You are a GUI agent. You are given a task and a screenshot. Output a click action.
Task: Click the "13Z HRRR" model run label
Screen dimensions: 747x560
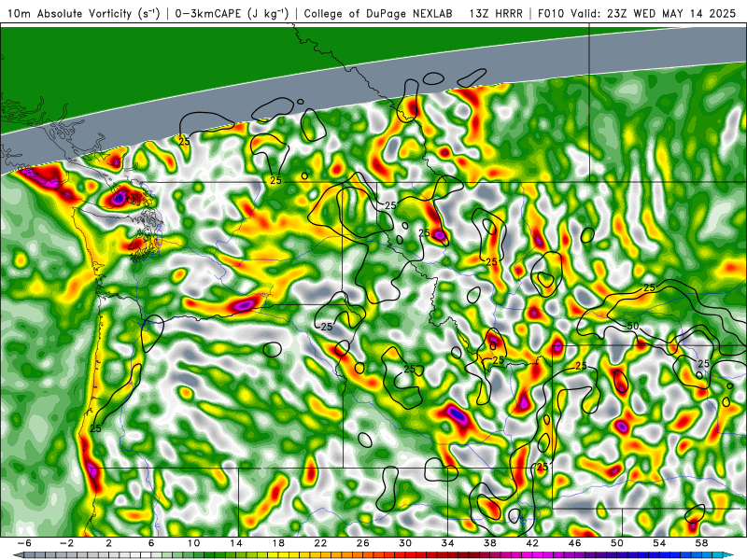(496, 13)
